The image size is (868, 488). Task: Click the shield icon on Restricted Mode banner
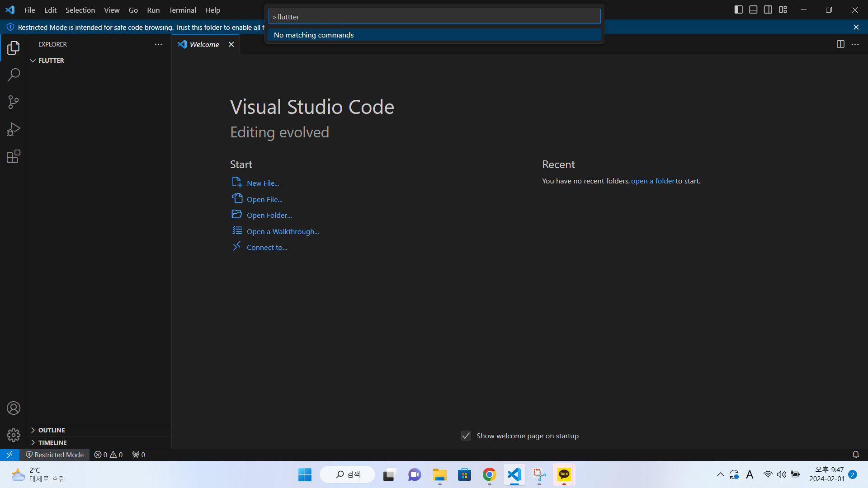click(10, 27)
